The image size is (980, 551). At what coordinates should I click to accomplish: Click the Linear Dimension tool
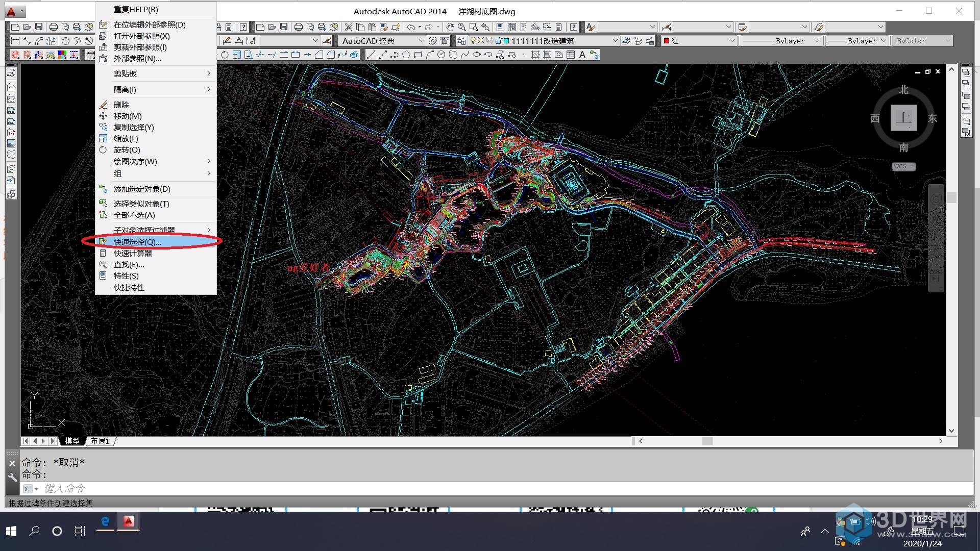[x=15, y=41]
